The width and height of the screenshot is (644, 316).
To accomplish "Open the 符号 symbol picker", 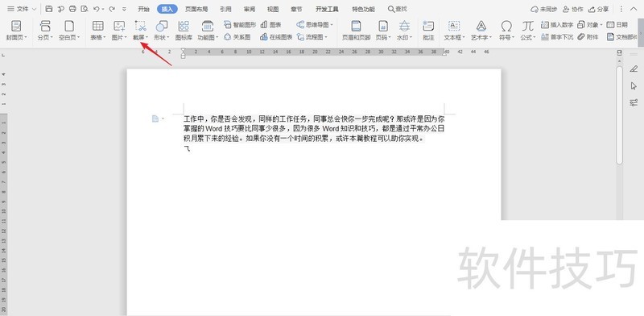I will coord(506,31).
